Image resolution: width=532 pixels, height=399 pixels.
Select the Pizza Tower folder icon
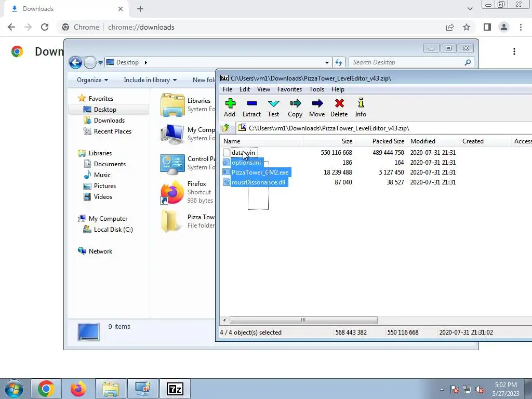pos(170,221)
